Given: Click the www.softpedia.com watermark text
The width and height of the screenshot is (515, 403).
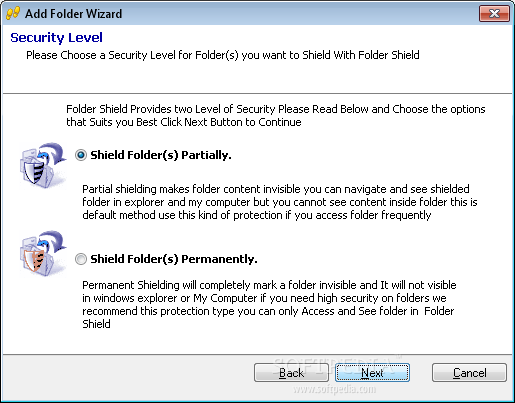Looking at the screenshot, I should [334, 389].
